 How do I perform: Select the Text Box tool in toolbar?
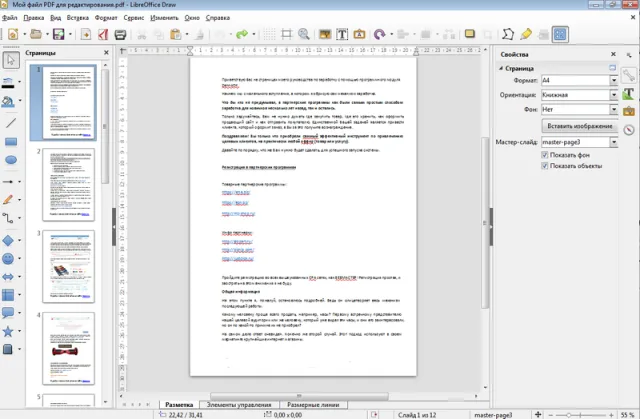click(x=342, y=34)
